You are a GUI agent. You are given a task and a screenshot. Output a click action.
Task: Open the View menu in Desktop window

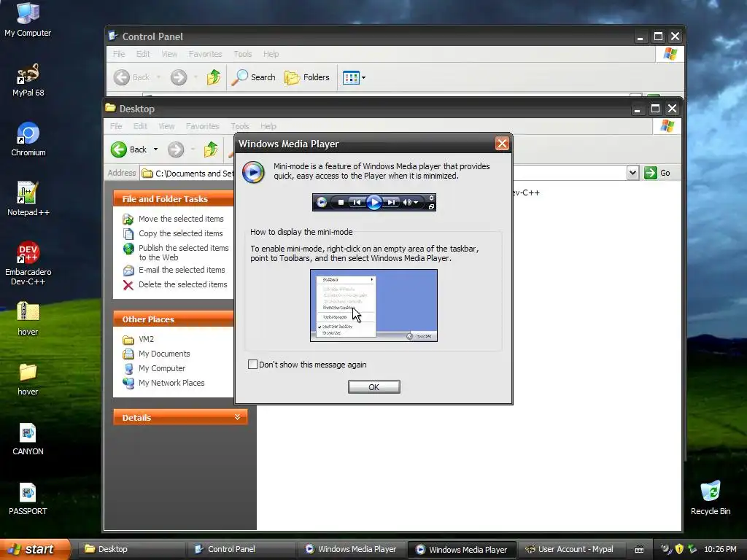pyautogui.click(x=166, y=126)
